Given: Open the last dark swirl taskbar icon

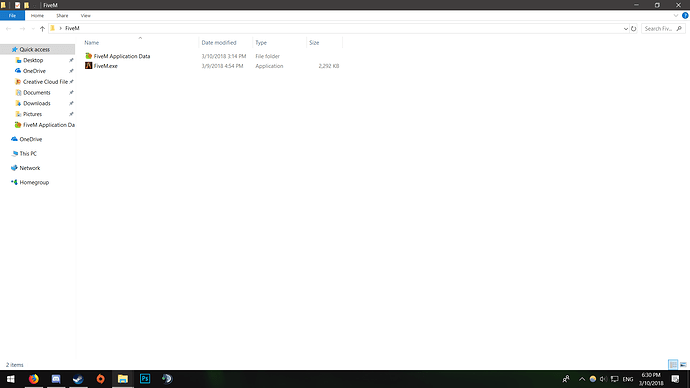Looking at the screenshot, I should pyautogui.click(x=167, y=379).
